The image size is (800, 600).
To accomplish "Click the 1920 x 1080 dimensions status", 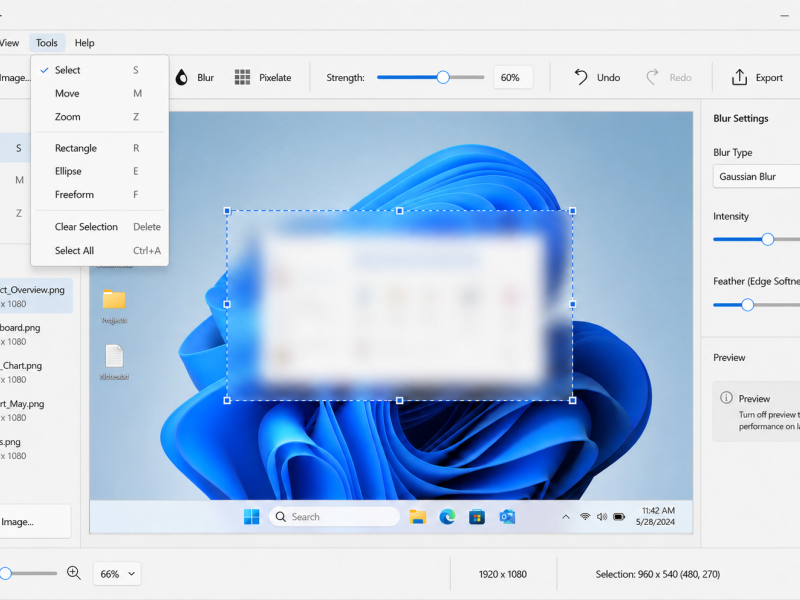I will (x=503, y=574).
